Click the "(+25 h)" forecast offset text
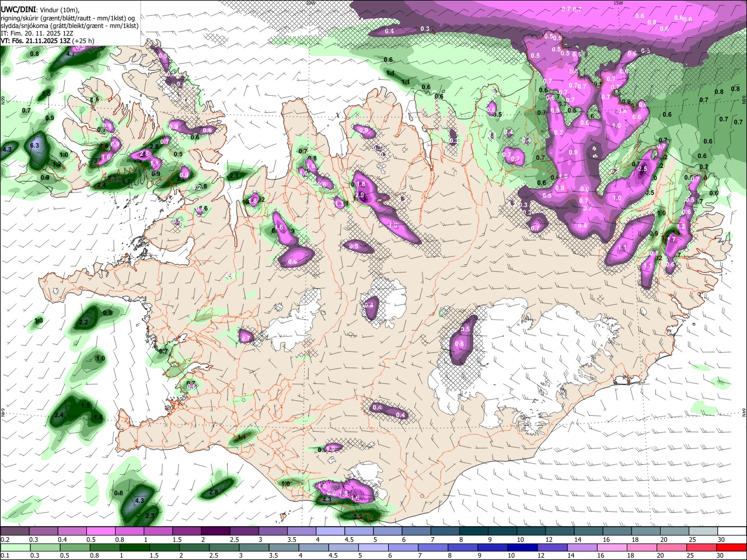 click(83, 41)
